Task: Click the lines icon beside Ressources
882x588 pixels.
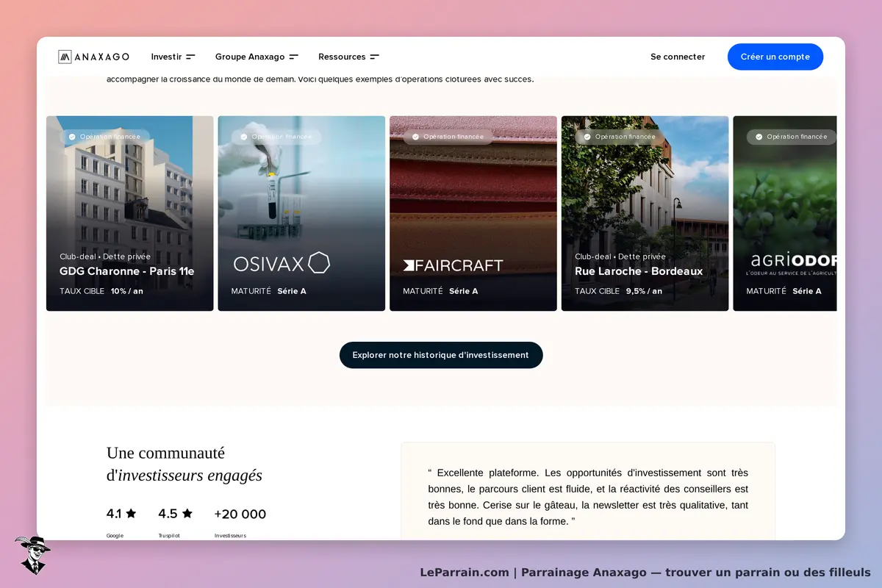Action: [375, 57]
